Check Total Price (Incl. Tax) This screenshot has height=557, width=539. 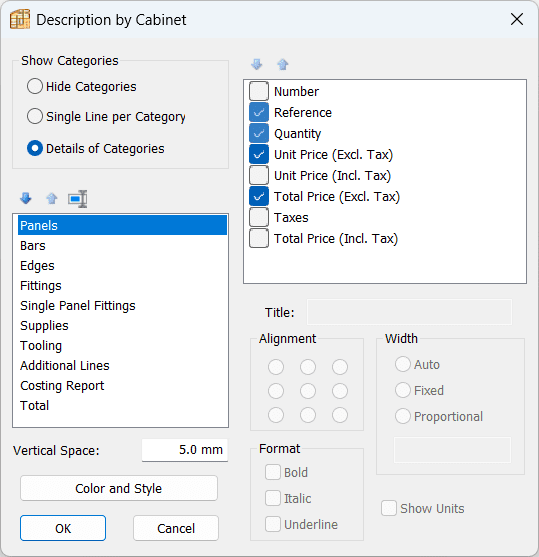click(x=259, y=238)
